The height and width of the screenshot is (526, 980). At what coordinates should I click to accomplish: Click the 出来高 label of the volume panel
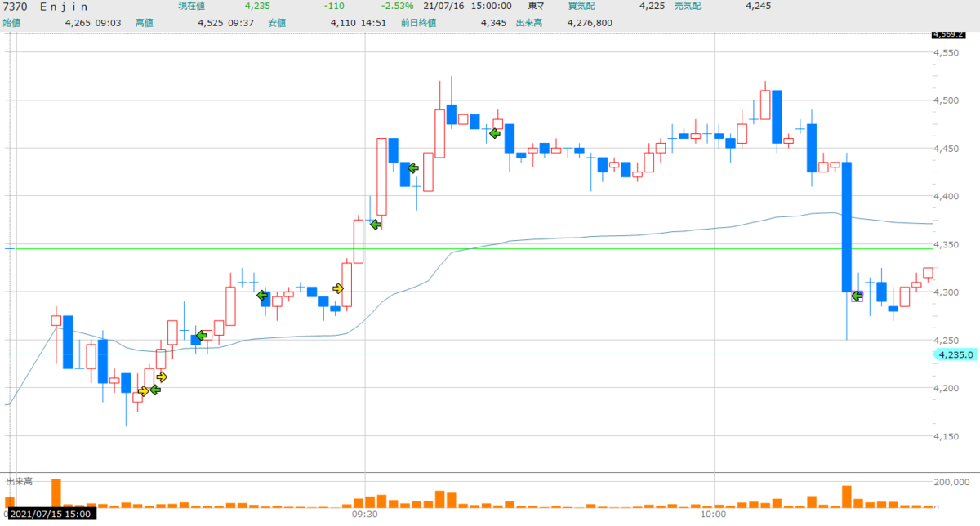19,483
